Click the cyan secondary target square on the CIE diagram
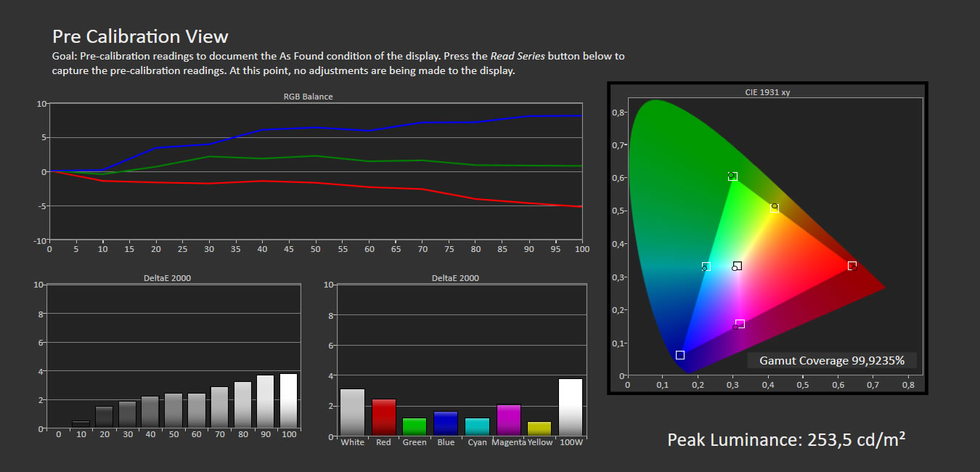This screenshot has height=472, width=980. (x=706, y=266)
